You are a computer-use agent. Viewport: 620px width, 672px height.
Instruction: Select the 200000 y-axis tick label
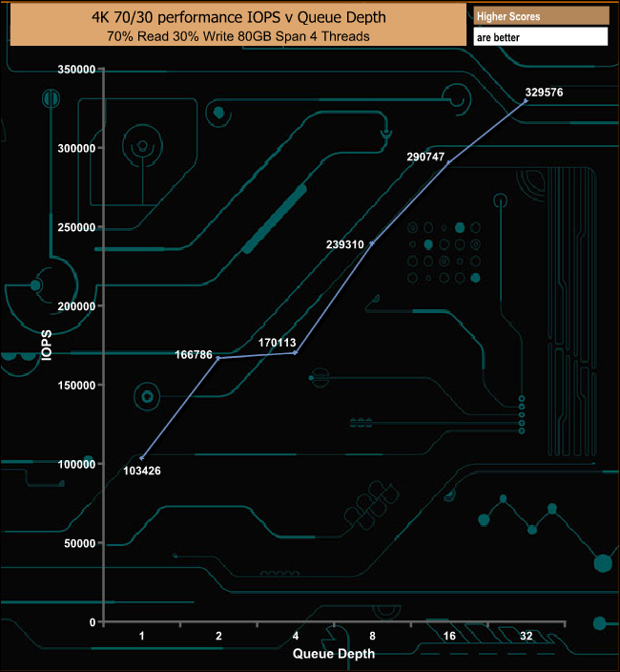[x=76, y=306]
